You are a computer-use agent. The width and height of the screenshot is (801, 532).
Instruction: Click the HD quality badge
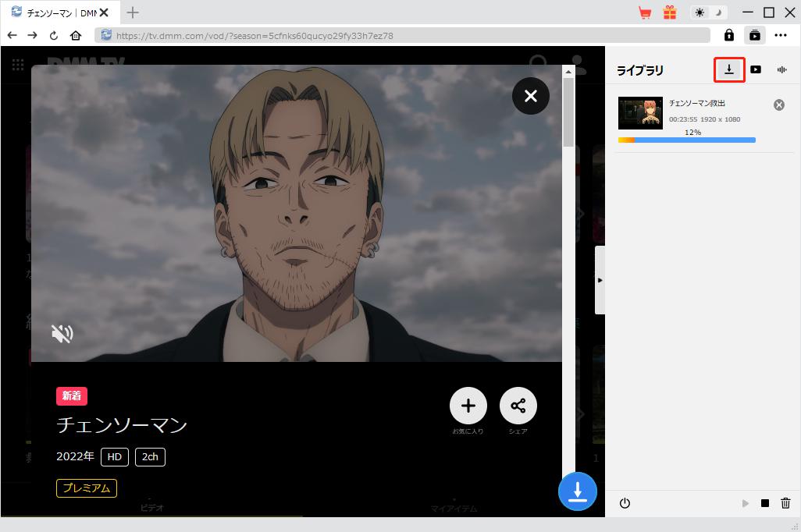(115, 457)
